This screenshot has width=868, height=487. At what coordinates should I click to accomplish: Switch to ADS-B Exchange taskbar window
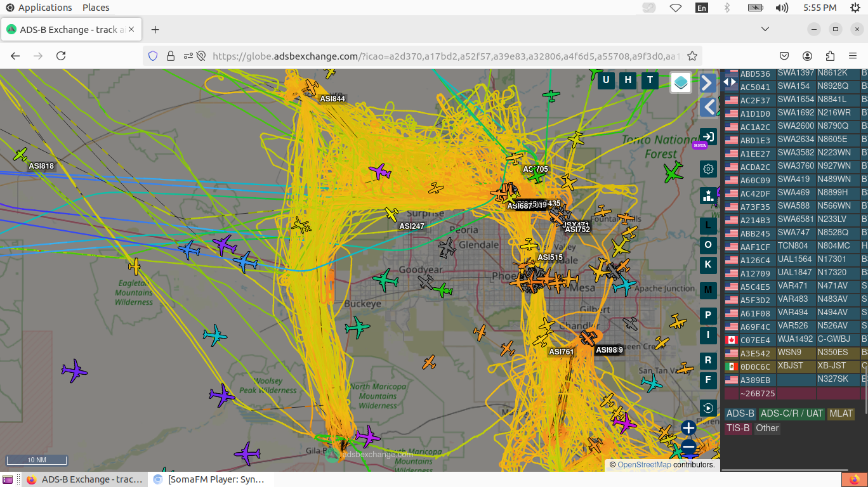[x=84, y=479]
